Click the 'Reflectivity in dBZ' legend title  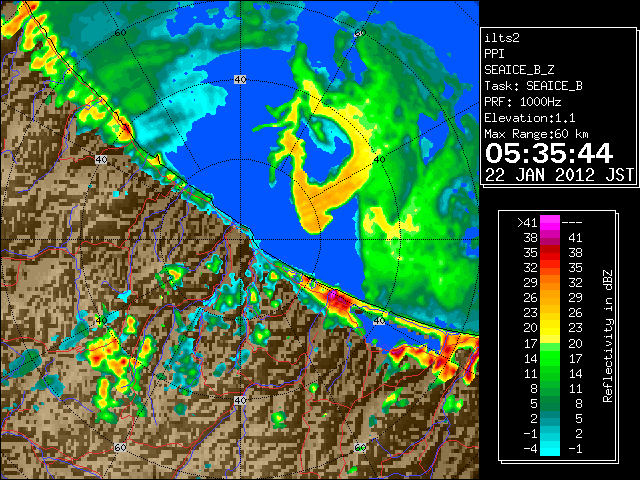pos(607,336)
